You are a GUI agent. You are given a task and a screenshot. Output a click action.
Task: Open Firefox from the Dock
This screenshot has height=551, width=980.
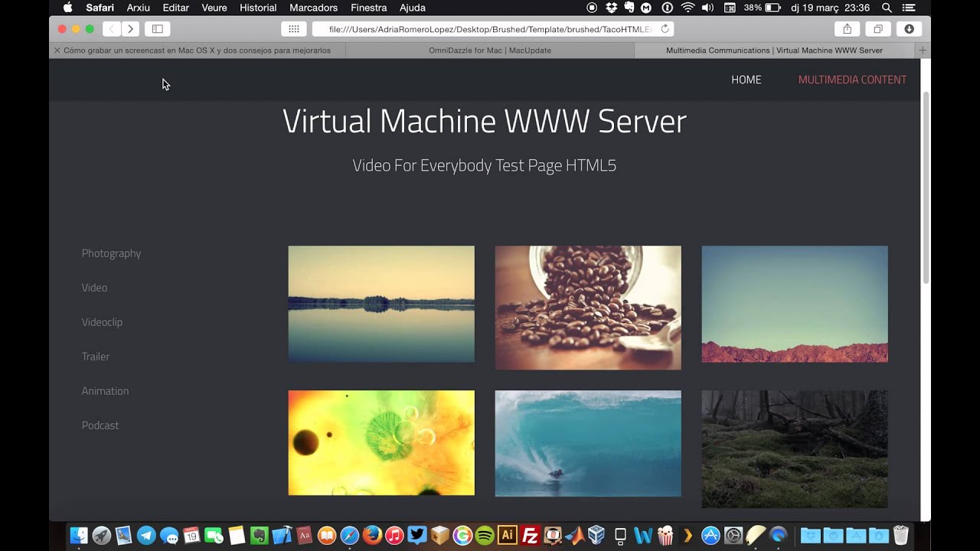click(x=372, y=536)
